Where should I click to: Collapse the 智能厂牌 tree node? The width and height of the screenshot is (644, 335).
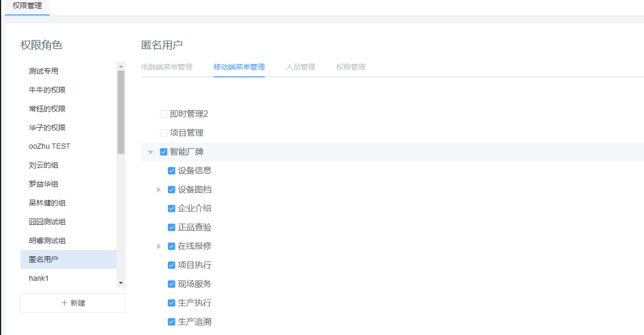click(x=150, y=152)
